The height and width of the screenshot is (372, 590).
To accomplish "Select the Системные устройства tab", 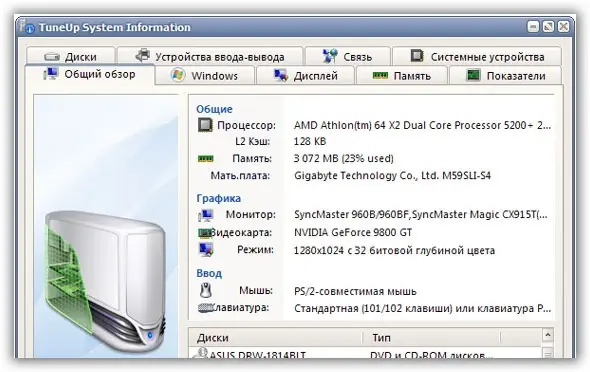I will [477, 56].
